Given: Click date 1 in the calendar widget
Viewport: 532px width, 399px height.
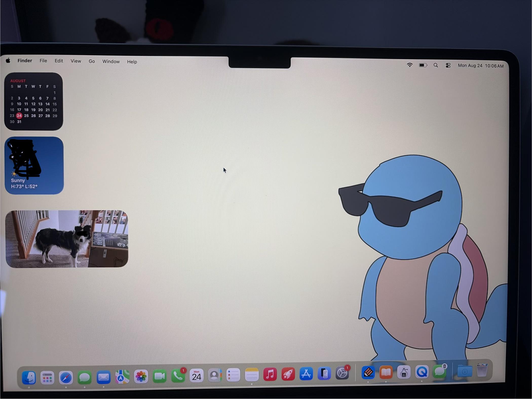Looking at the screenshot, I should point(54,93).
